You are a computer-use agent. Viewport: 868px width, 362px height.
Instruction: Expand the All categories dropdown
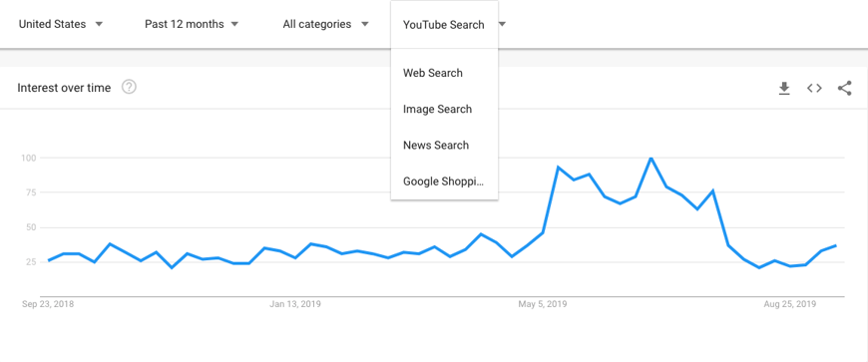325,24
